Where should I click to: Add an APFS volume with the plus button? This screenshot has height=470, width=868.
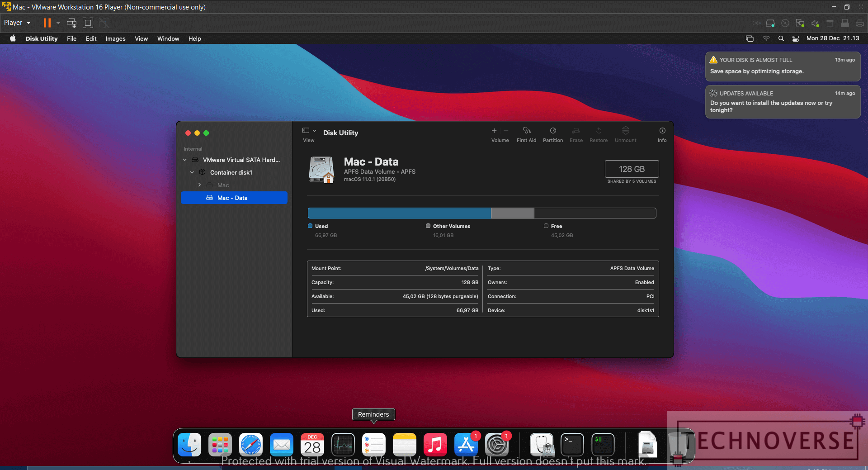[x=494, y=131]
